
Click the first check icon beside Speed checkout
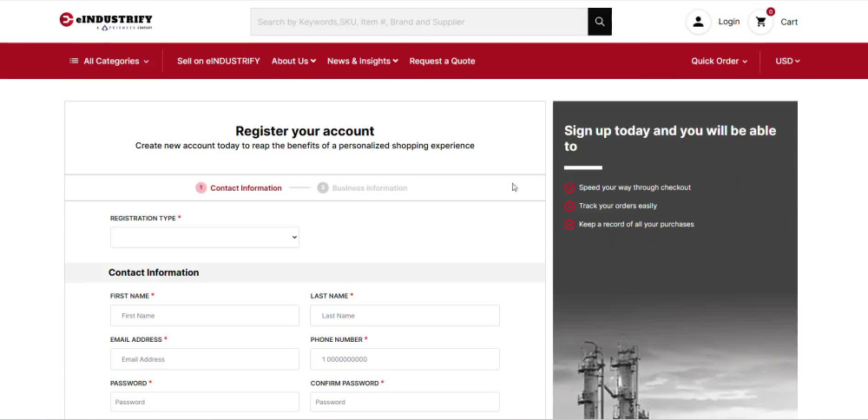click(x=569, y=187)
